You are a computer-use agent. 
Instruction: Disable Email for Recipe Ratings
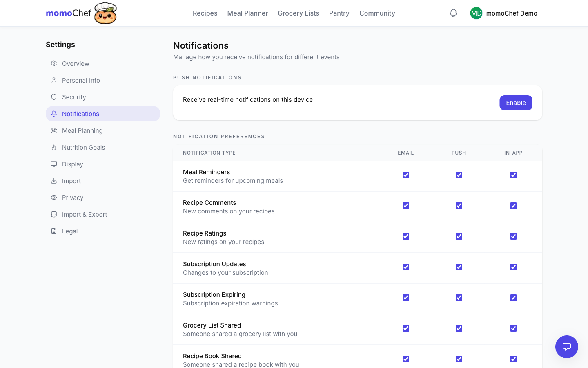[406, 236]
